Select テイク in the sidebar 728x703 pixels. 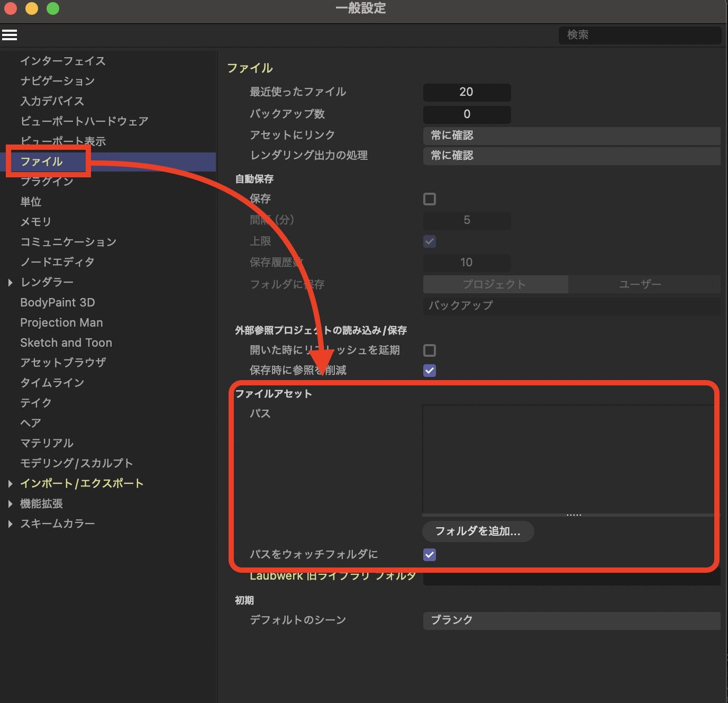pyautogui.click(x=36, y=403)
